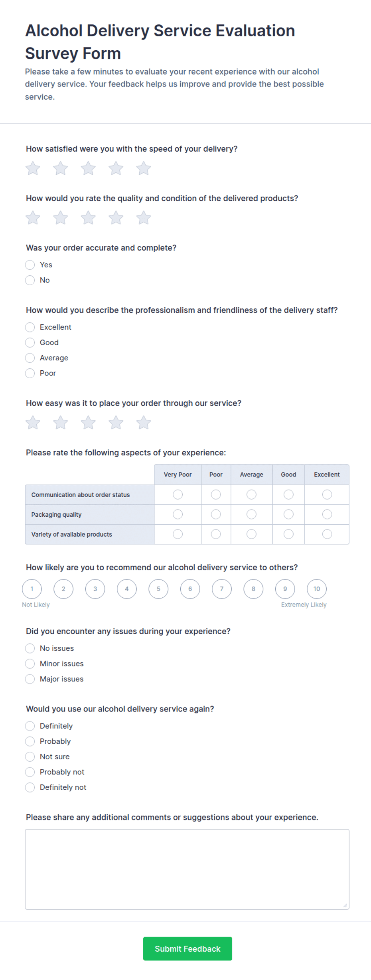The image size is (371, 980).
Task: Select Probably not for using service again
Action: point(30,772)
